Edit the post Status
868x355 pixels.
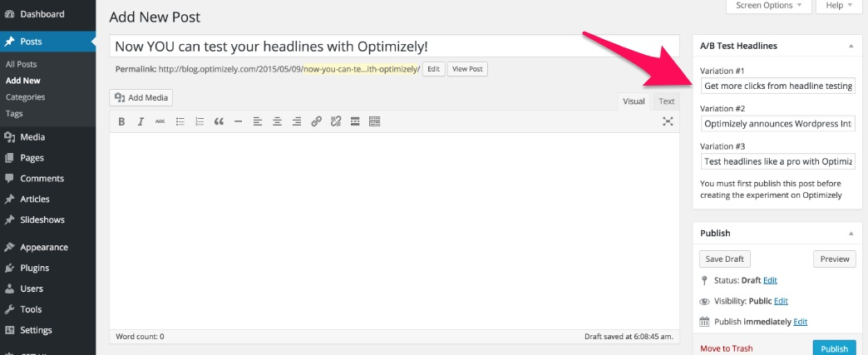click(770, 280)
